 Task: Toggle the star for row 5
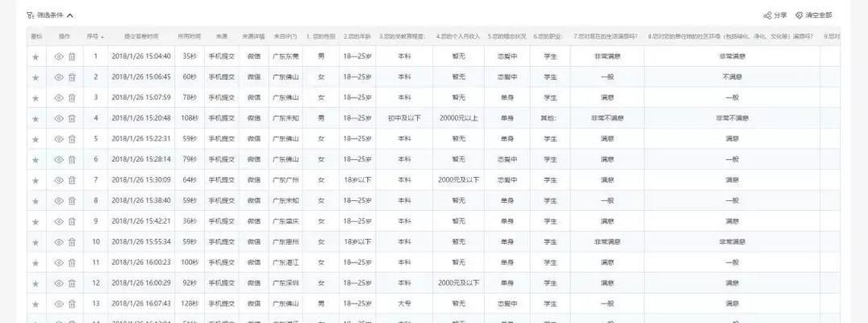tap(35, 139)
